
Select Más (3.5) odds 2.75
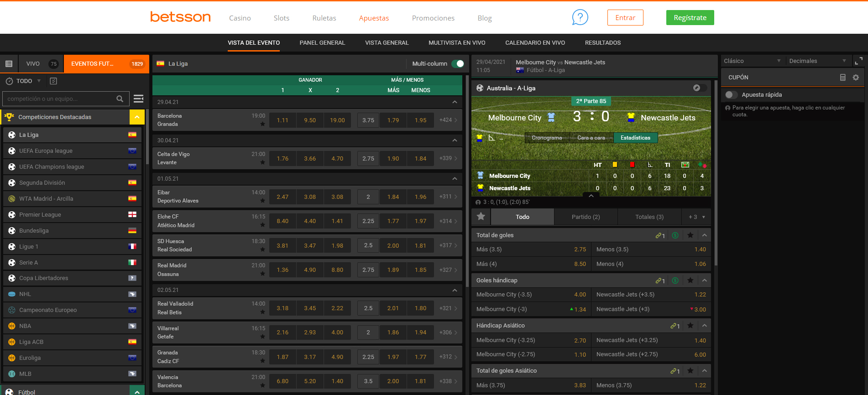coord(532,249)
